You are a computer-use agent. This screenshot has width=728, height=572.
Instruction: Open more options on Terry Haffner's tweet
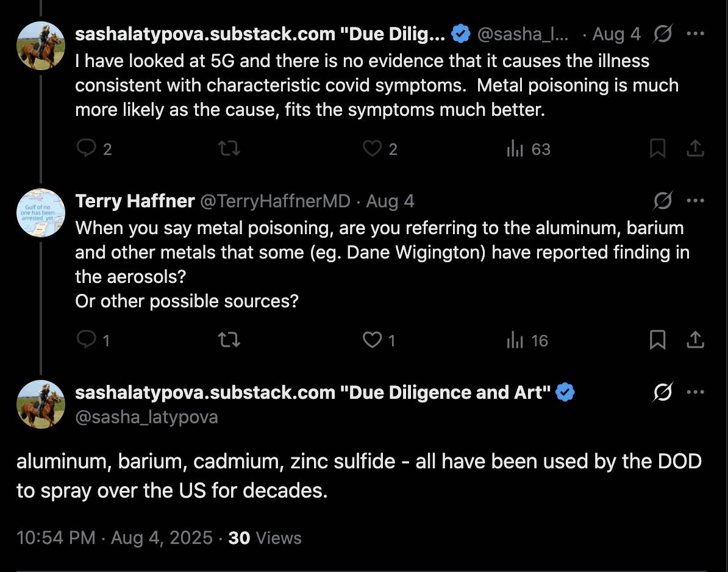(x=695, y=201)
